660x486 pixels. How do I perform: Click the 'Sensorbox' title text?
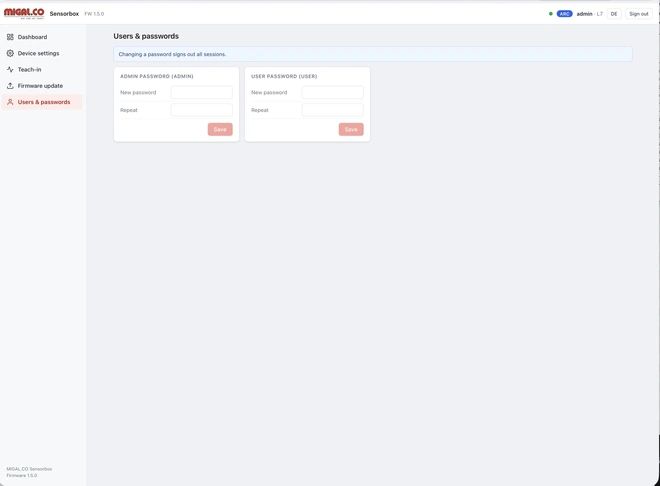pos(64,14)
